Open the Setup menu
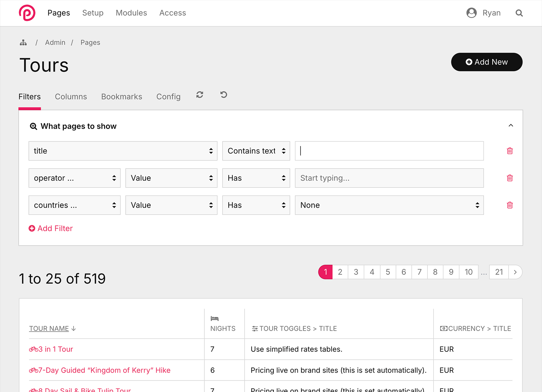The image size is (542, 392). (x=93, y=13)
